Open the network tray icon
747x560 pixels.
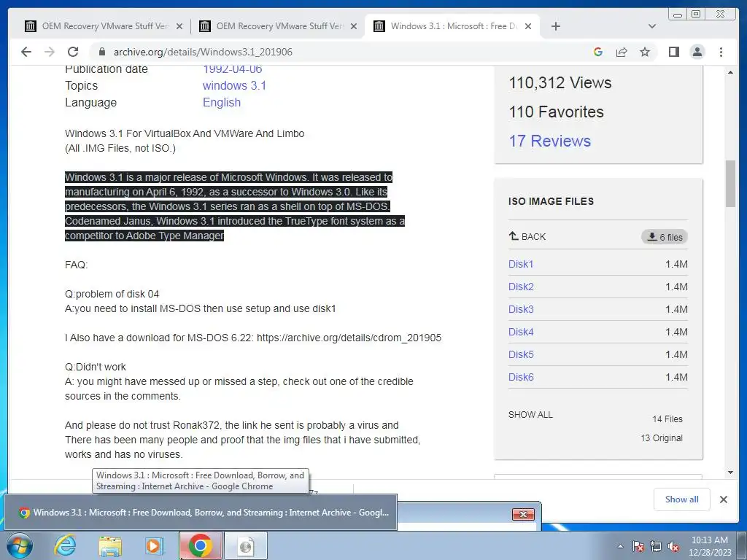click(656, 546)
